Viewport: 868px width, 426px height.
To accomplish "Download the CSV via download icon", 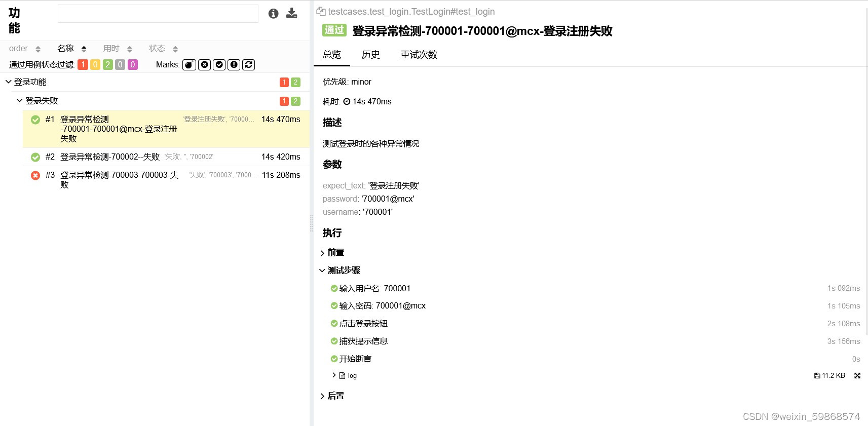I will [x=292, y=13].
